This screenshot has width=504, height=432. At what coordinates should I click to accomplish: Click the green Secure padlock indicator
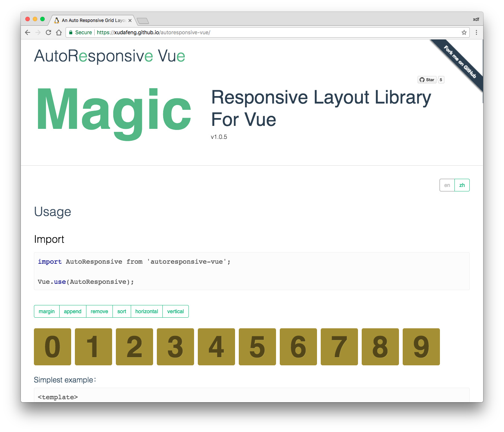80,32
